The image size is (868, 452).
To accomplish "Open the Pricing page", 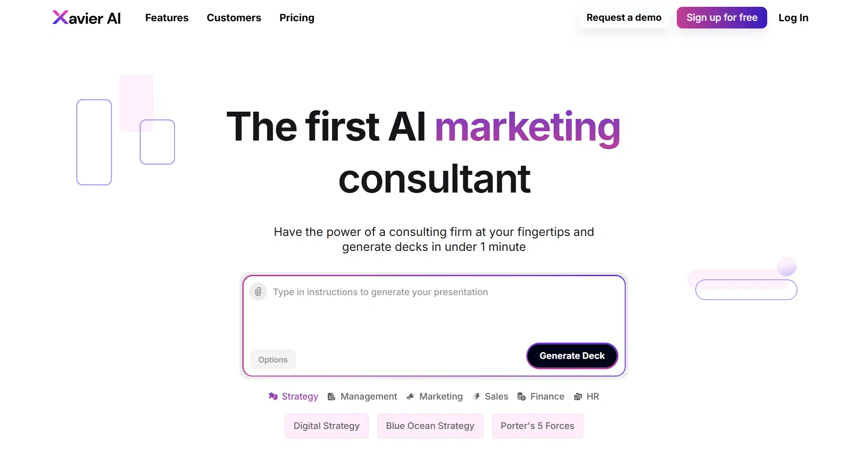I will pos(297,18).
